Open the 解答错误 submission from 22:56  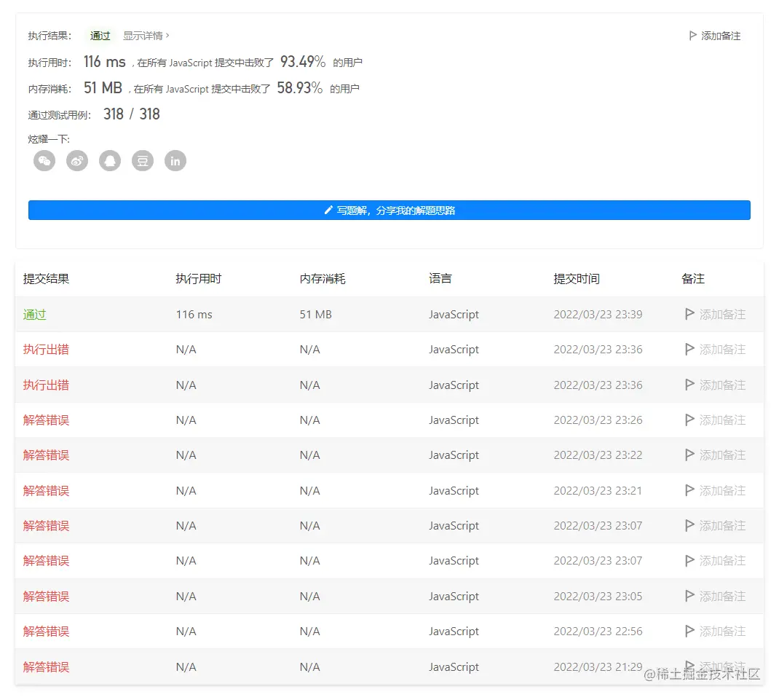[x=46, y=632]
